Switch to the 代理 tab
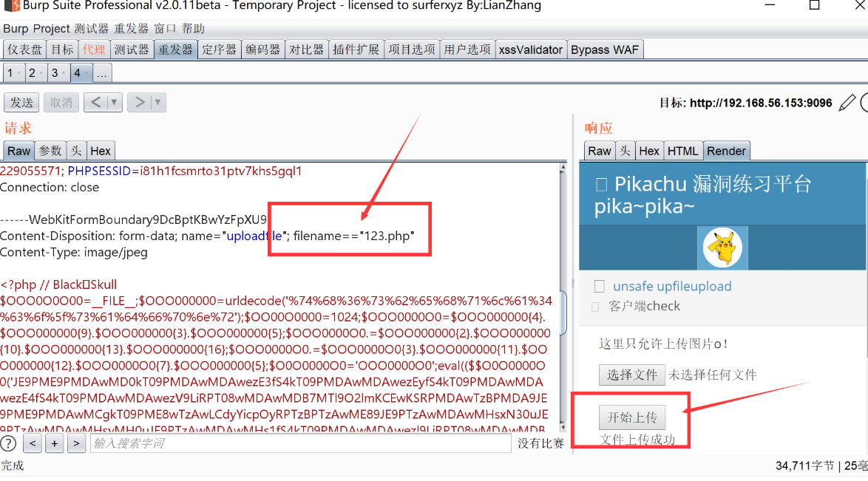Image resolution: width=868 pixels, height=481 pixels. pyautogui.click(x=94, y=50)
